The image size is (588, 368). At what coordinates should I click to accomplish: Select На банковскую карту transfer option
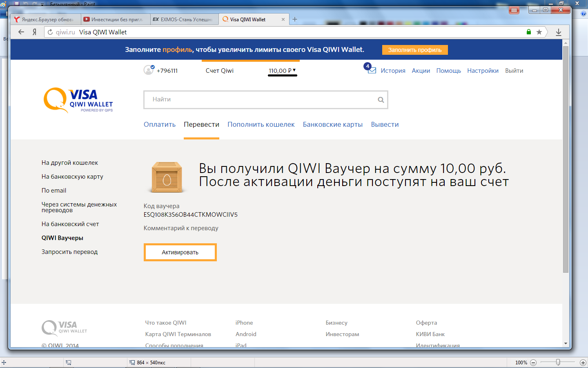pyautogui.click(x=72, y=177)
